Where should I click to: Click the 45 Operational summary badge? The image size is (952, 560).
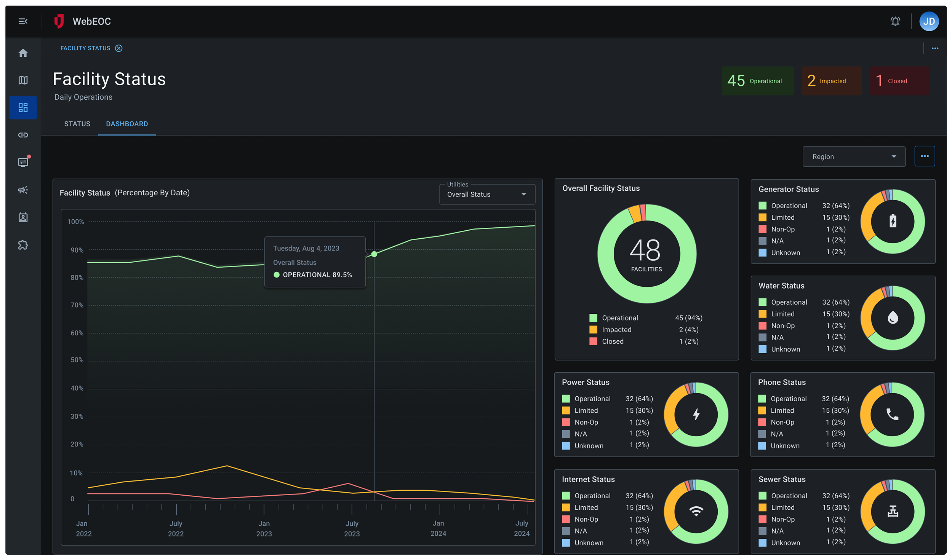(757, 81)
